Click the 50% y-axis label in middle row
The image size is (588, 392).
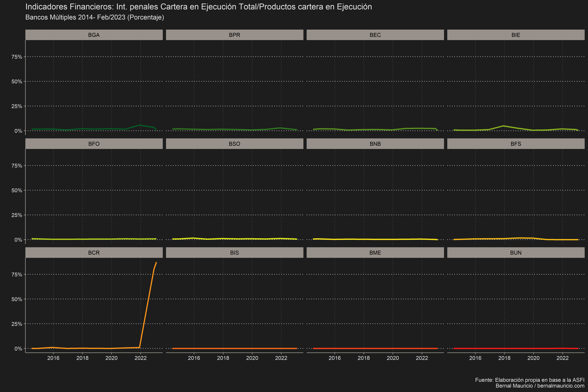pos(17,191)
